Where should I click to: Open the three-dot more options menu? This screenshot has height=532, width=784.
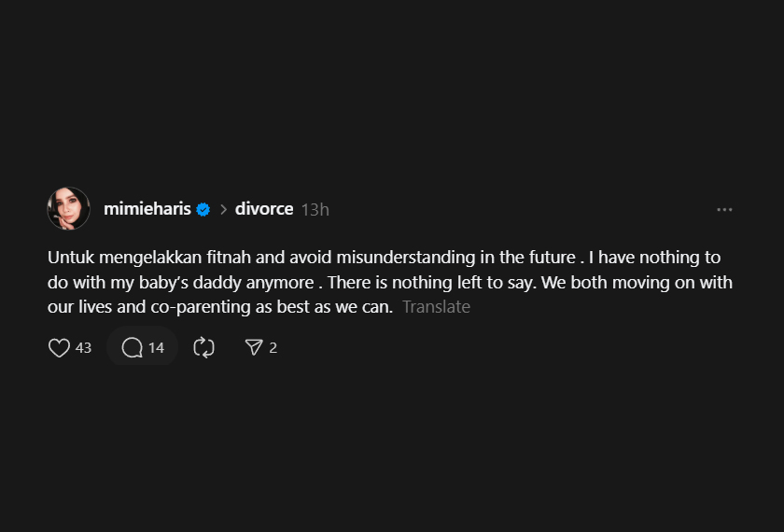724,209
